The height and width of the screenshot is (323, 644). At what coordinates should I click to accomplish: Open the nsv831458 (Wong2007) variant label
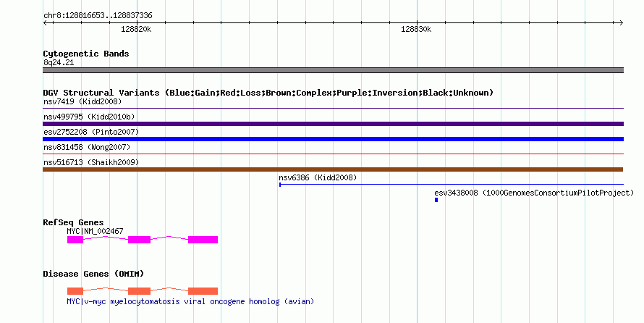pos(87,147)
